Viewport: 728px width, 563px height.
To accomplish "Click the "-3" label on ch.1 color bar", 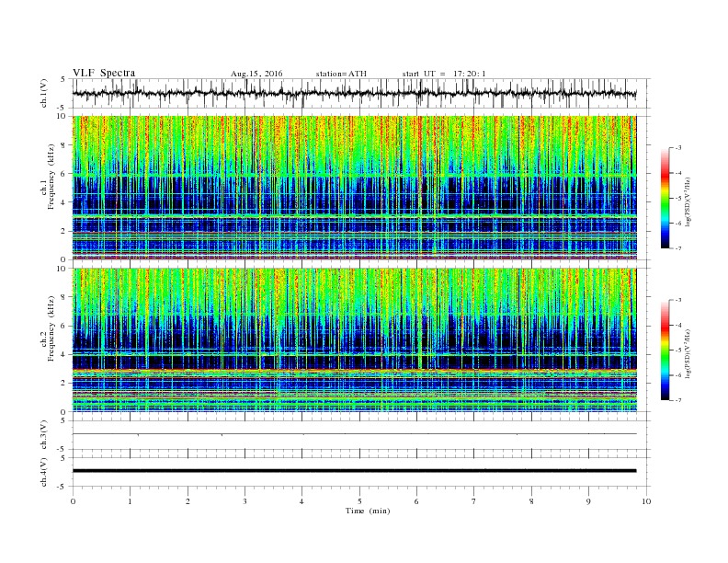I will tap(678, 148).
